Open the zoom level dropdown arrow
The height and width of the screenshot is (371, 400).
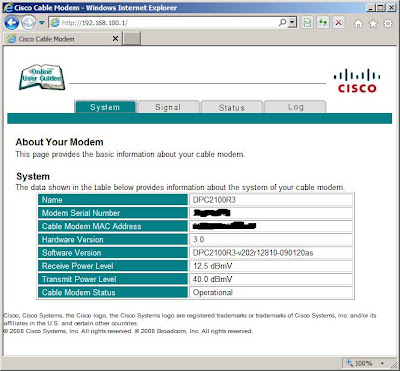coord(382,363)
